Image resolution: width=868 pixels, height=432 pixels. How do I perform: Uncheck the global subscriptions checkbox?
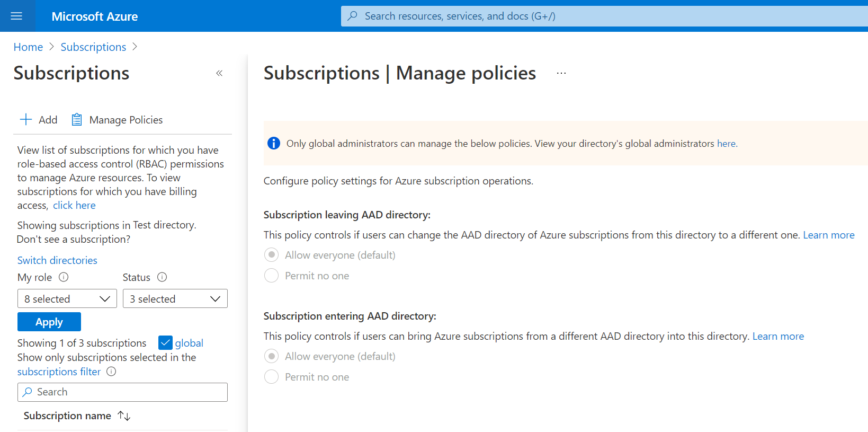[165, 343]
